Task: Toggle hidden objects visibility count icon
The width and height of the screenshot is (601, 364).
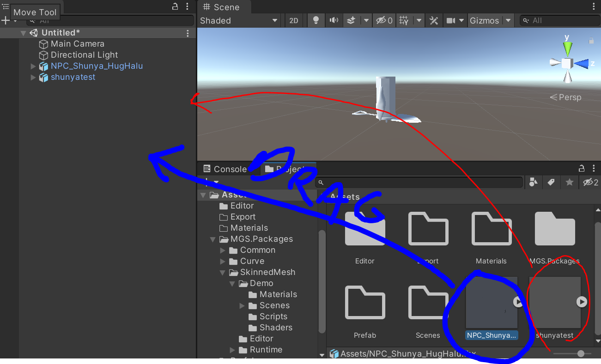Action: pos(384,20)
